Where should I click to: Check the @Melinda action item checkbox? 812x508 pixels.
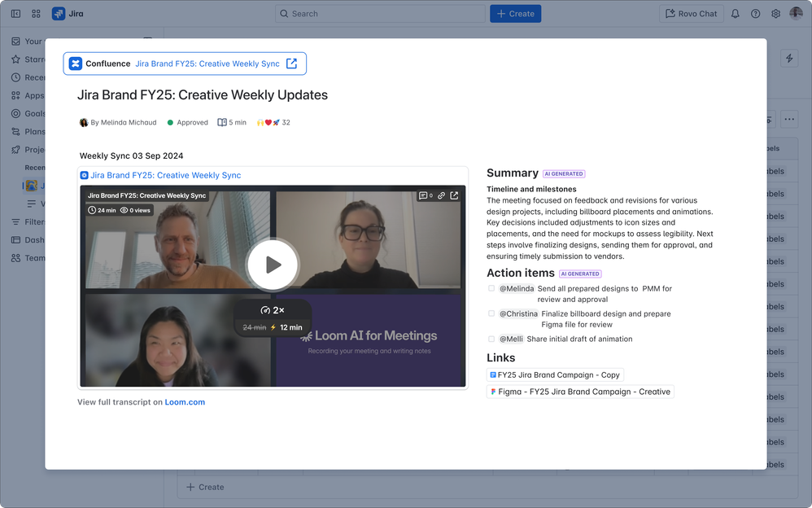(x=491, y=288)
